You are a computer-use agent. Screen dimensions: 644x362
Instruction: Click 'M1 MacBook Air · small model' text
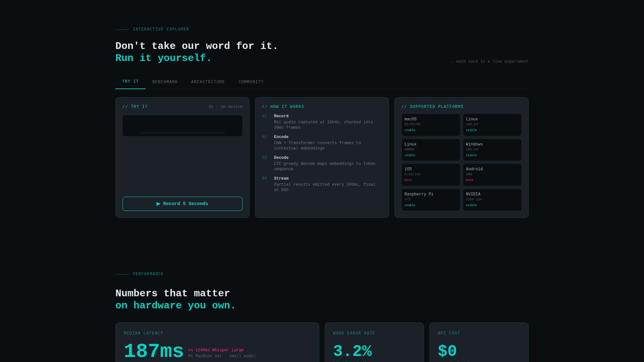(222, 356)
